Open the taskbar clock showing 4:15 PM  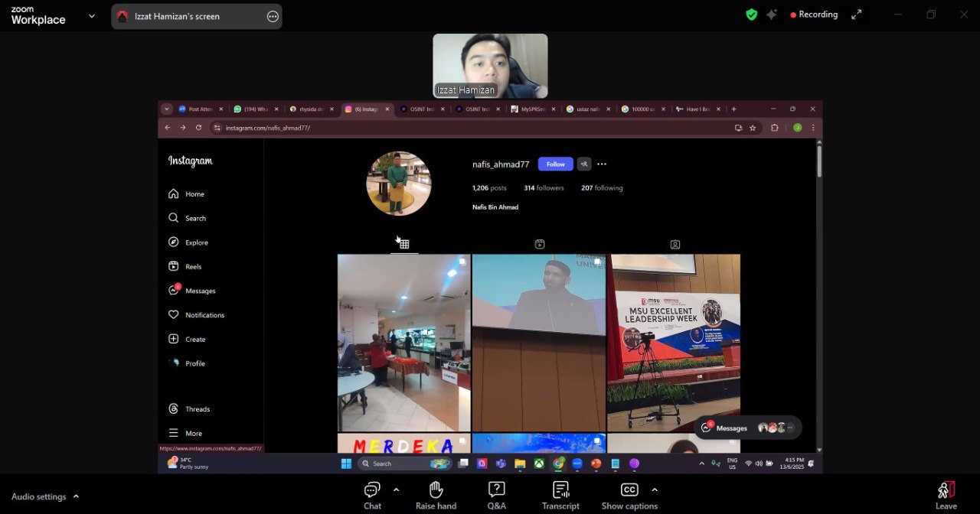click(792, 464)
